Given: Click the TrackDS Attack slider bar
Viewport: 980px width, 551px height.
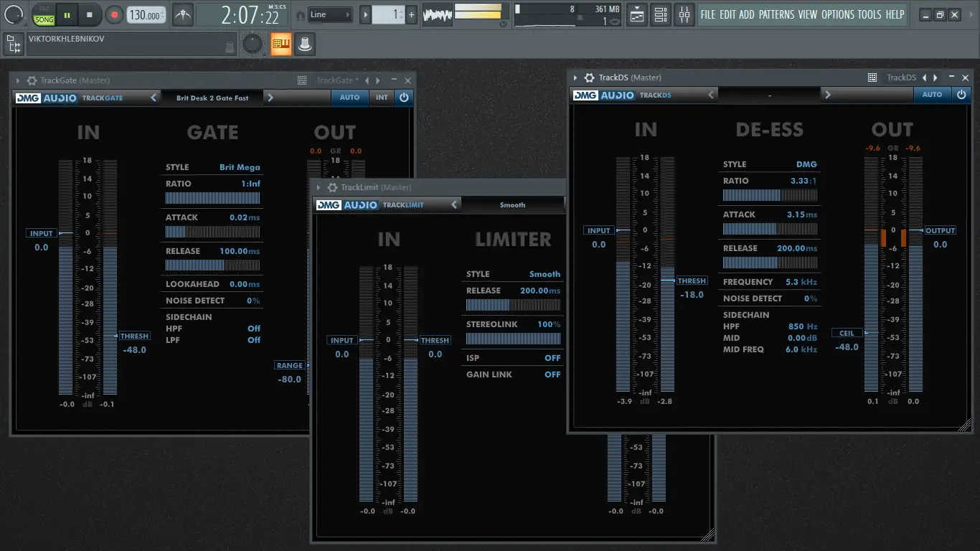Looking at the screenshot, I should pos(770,229).
